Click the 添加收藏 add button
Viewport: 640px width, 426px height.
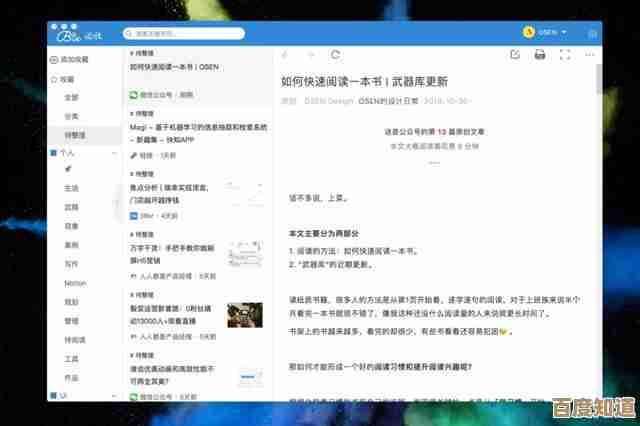coord(69,60)
